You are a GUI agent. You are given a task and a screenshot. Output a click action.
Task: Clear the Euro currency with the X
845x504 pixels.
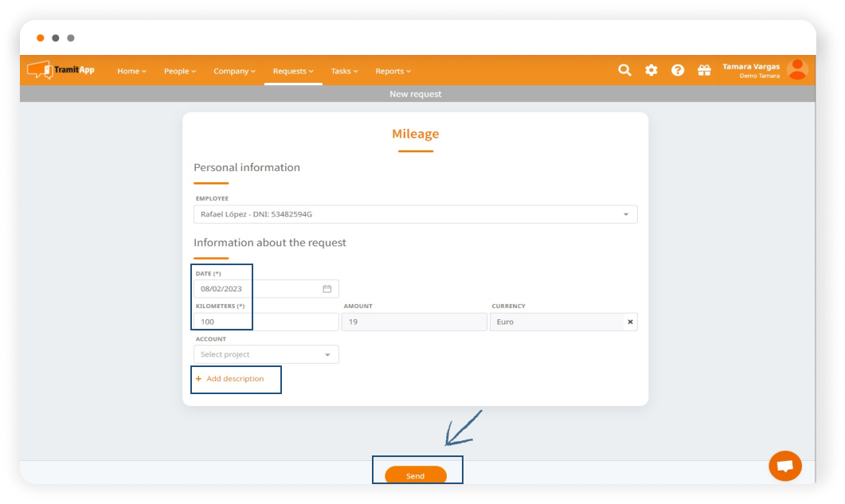point(630,322)
